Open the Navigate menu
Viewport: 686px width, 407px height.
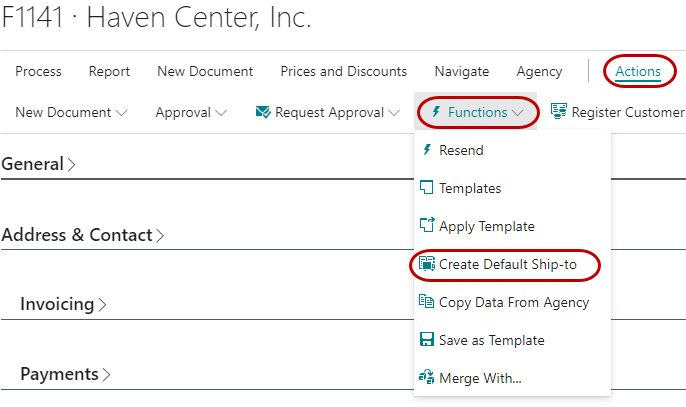461,71
